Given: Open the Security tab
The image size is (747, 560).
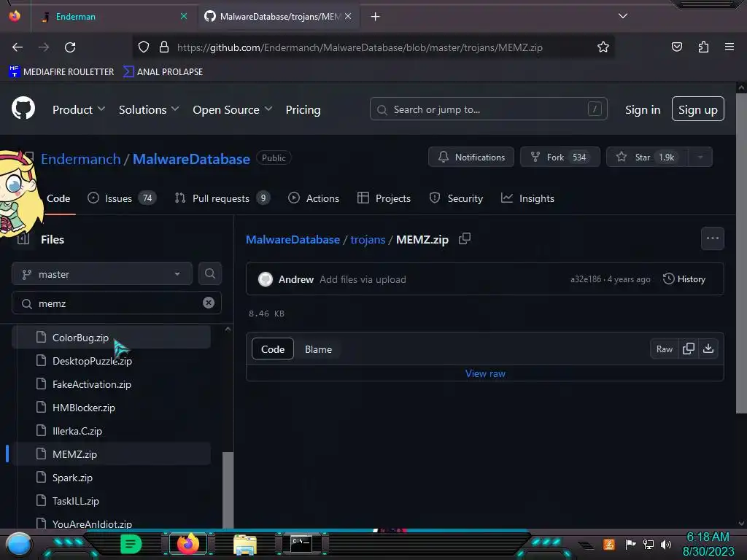Looking at the screenshot, I should [x=457, y=198].
